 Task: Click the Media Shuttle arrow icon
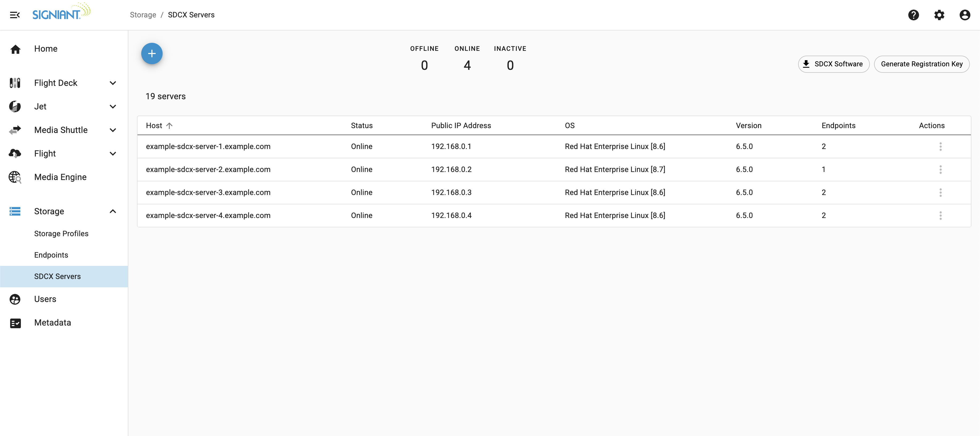tap(14, 130)
